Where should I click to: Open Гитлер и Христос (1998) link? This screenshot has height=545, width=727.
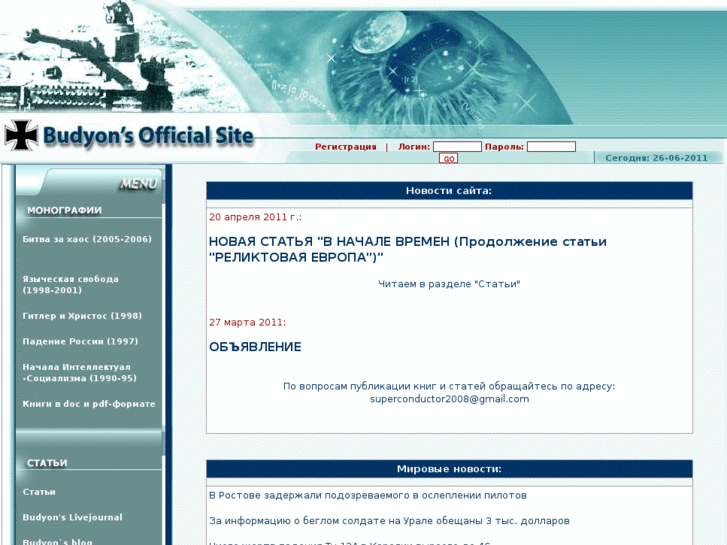(82, 315)
